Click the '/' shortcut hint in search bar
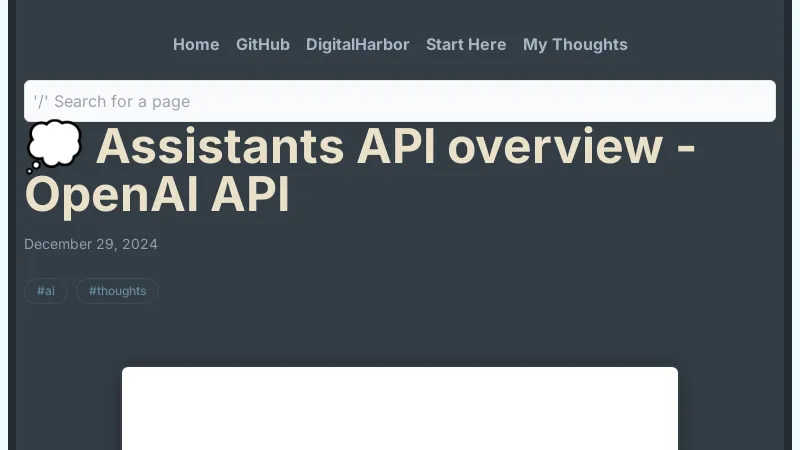The height and width of the screenshot is (450, 800). click(41, 101)
